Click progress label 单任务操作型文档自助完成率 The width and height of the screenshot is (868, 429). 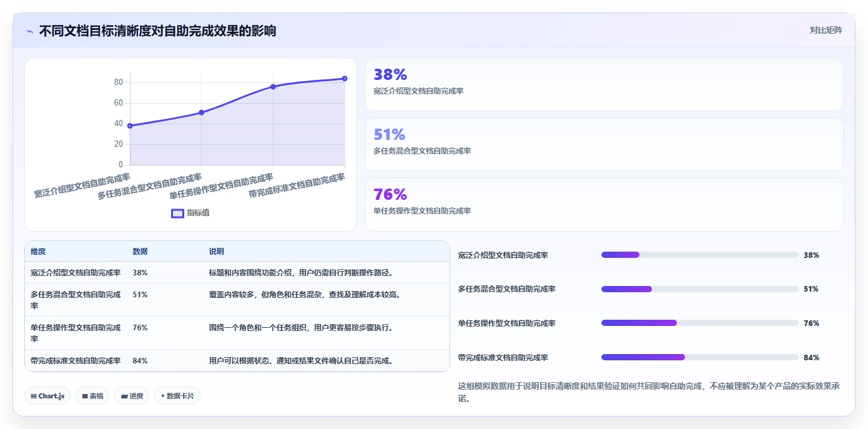pyautogui.click(x=506, y=323)
